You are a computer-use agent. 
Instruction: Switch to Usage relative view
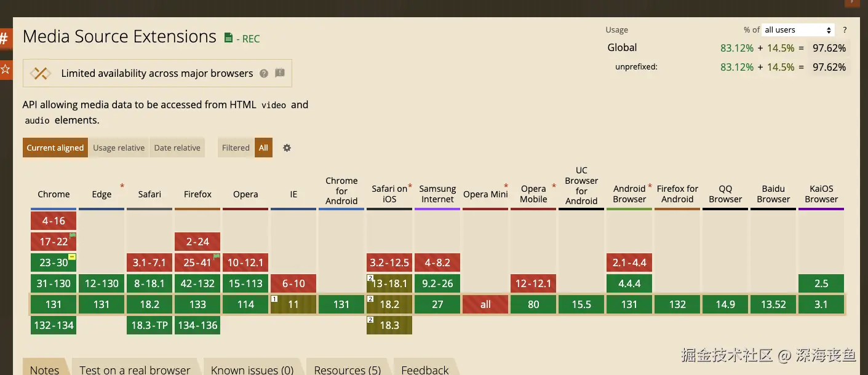click(119, 148)
